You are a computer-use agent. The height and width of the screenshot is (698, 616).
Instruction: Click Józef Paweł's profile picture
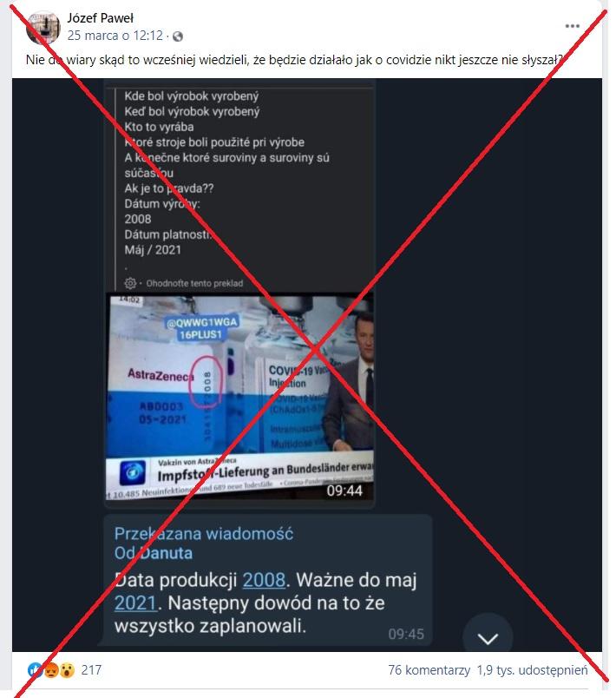tap(43, 27)
